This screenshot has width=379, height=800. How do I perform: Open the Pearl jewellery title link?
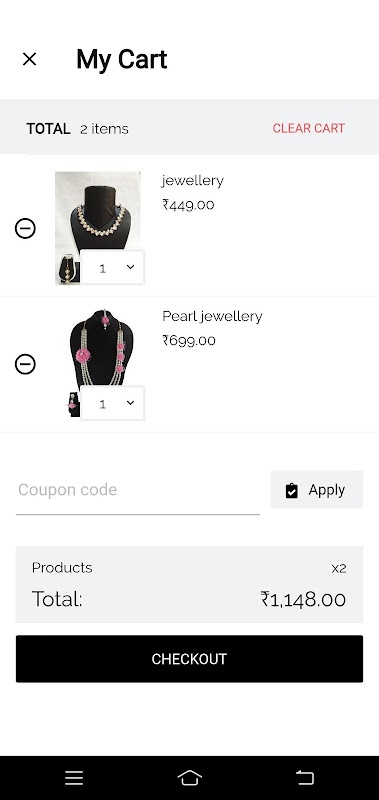tap(212, 316)
